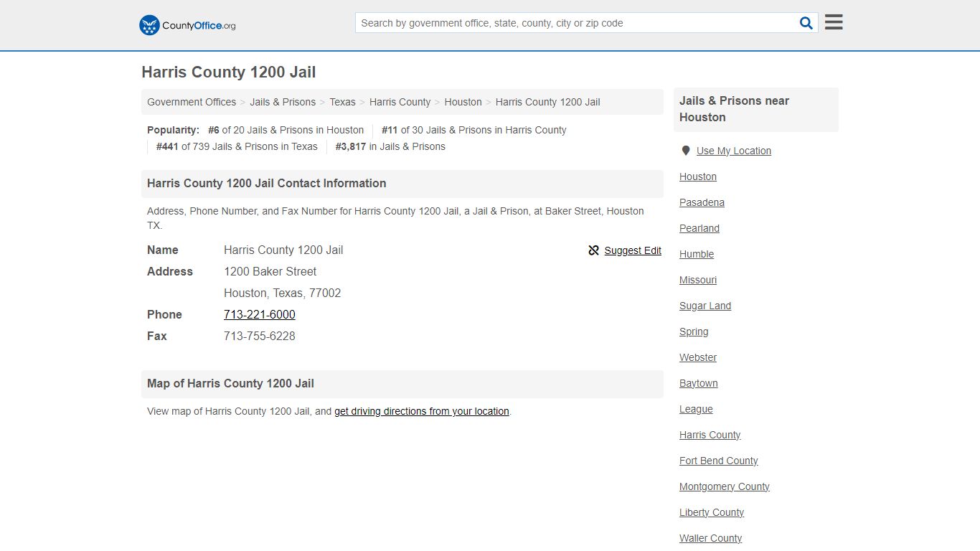Click the Map of Harris County 1200 Jail heading
The height and width of the screenshot is (551, 980).
230,383
